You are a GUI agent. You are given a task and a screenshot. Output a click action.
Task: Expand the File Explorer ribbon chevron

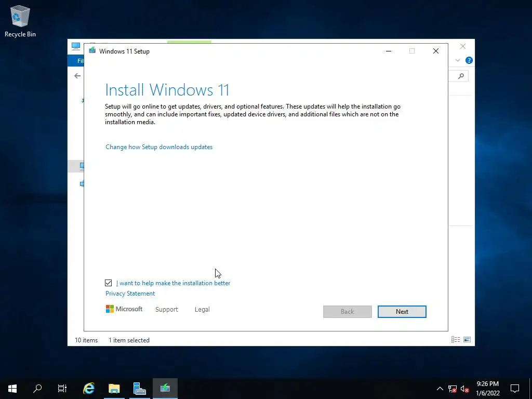click(x=457, y=60)
